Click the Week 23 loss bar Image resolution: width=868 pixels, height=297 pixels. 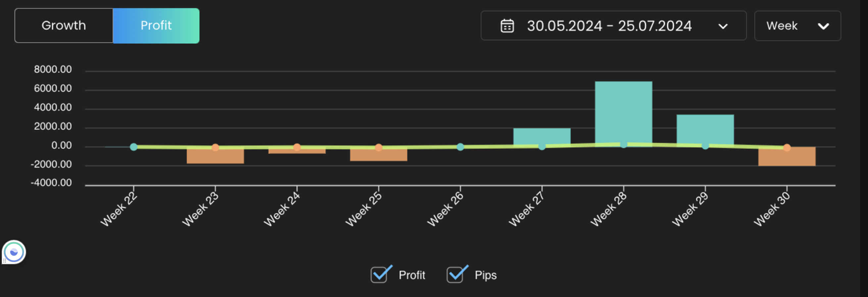215,156
